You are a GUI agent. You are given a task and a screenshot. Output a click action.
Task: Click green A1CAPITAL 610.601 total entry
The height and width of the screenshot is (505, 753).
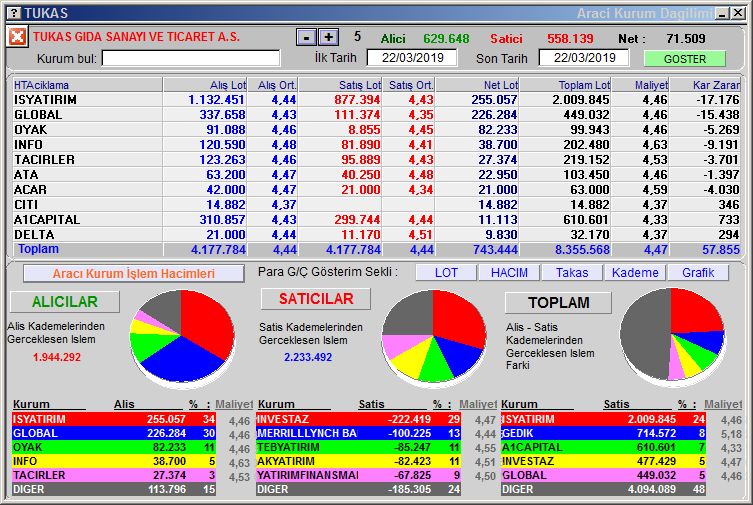(x=603, y=447)
